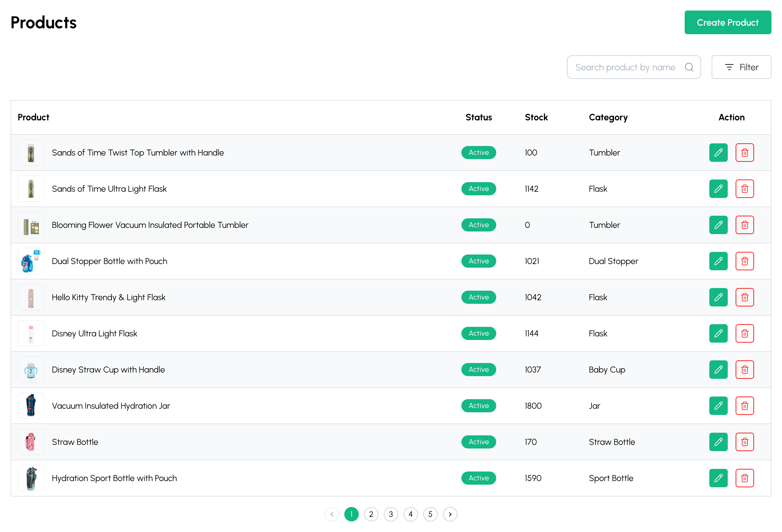Go to next page arrow
The image size is (782, 532).
coord(450,514)
